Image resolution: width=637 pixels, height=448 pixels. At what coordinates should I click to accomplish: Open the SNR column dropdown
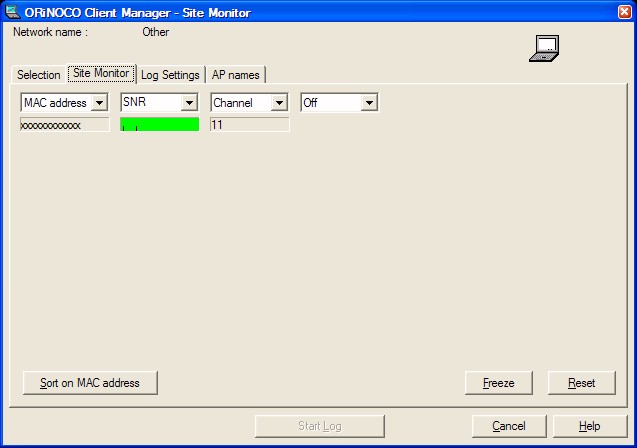click(x=189, y=103)
